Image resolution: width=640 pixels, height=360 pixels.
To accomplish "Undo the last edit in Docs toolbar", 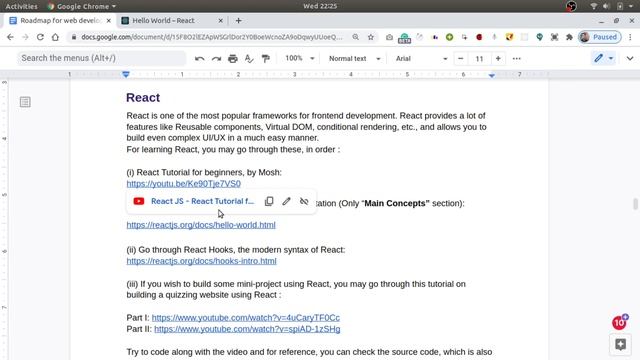I will click(x=199, y=59).
